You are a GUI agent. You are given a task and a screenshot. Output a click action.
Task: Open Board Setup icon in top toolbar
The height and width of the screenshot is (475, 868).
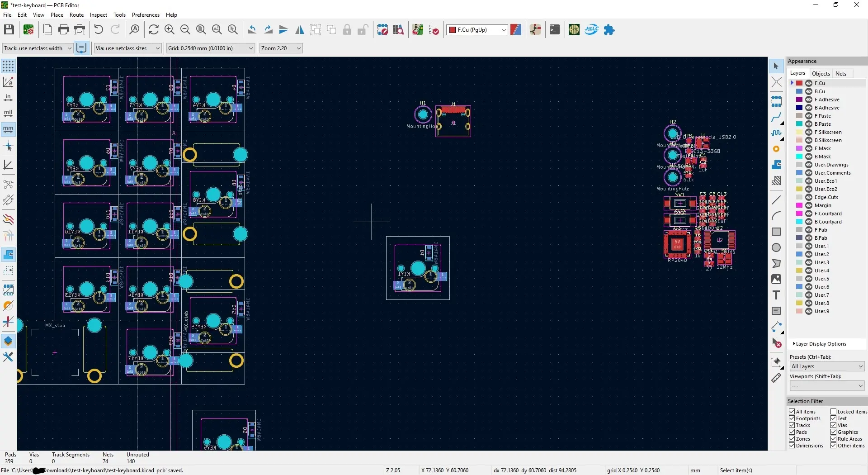click(x=28, y=30)
